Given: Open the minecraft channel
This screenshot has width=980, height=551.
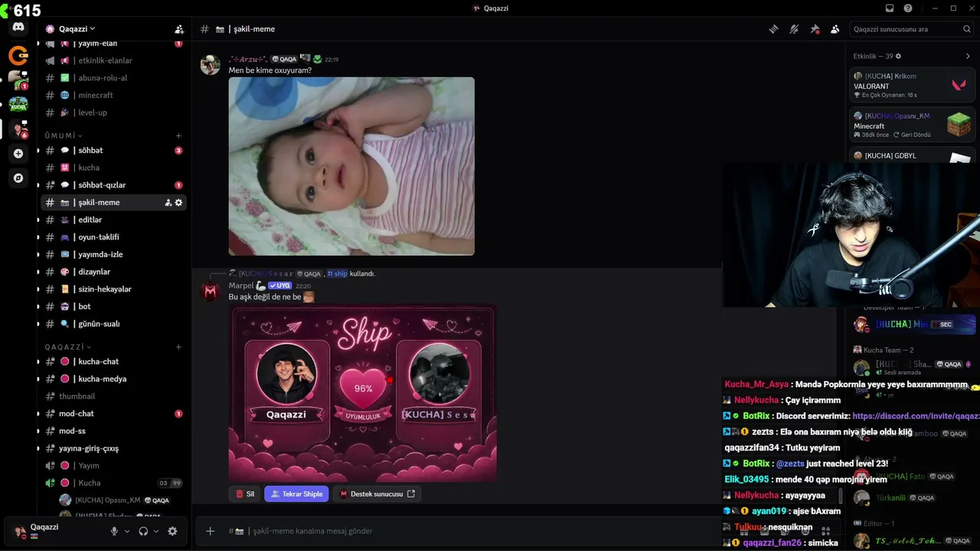Looking at the screenshot, I should pos(113,95).
